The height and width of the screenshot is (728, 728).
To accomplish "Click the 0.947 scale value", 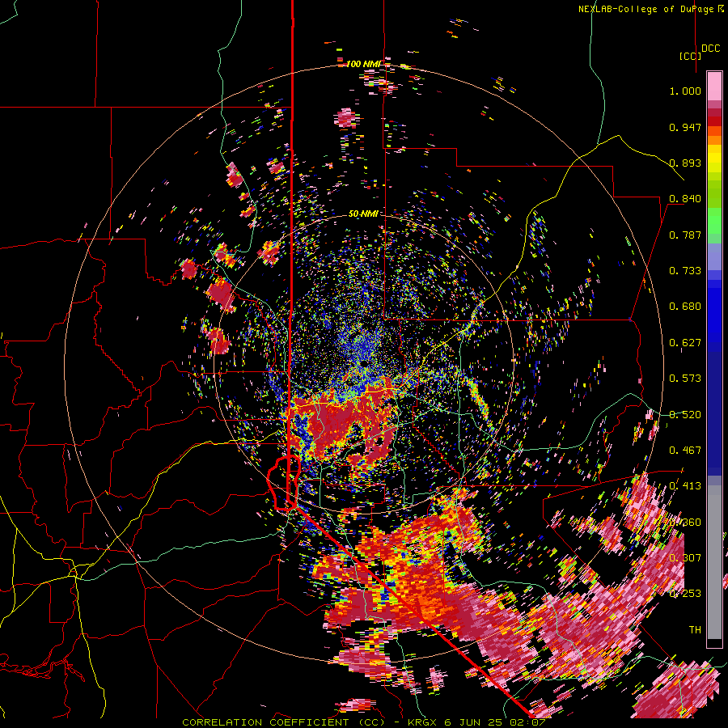I will (x=685, y=127).
